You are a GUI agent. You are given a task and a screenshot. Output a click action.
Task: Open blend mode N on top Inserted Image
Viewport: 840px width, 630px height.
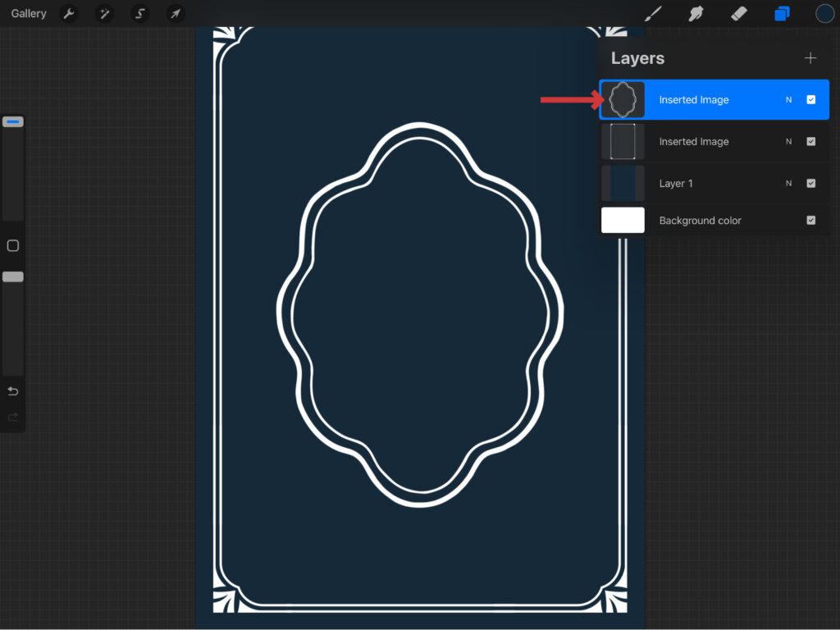[788, 100]
